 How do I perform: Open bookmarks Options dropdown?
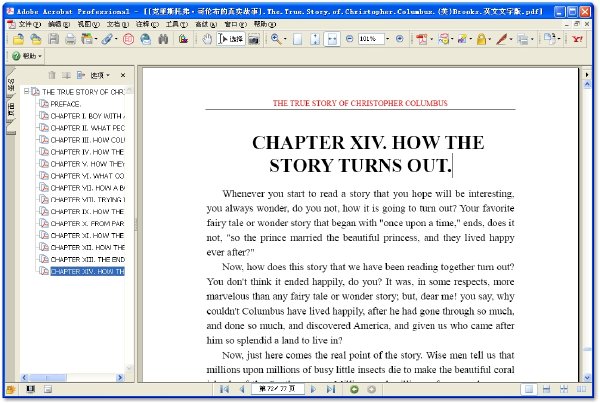coord(100,75)
